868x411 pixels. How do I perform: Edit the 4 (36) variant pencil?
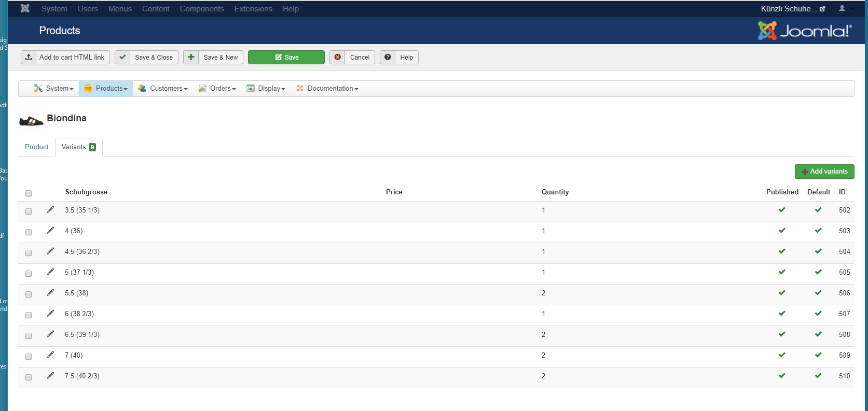point(50,230)
